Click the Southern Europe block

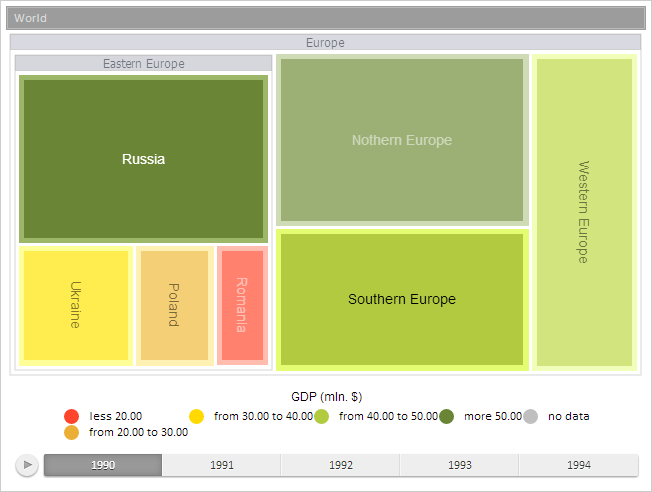[x=401, y=299]
